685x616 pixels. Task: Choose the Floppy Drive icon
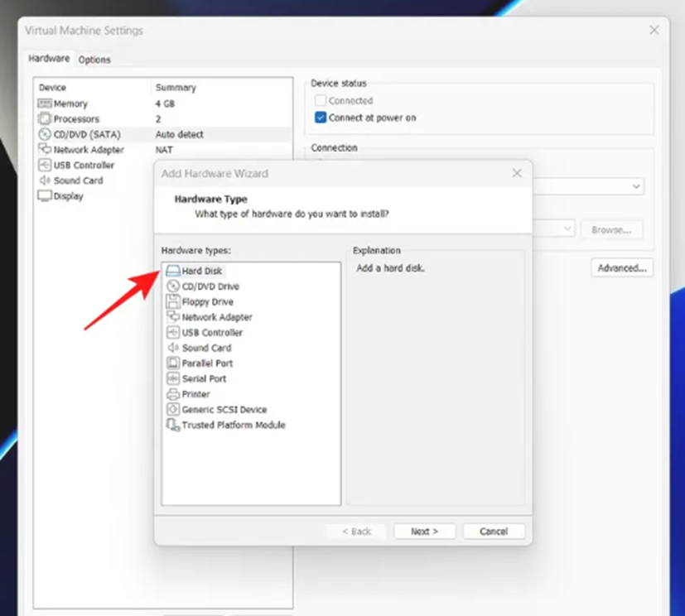click(173, 301)
